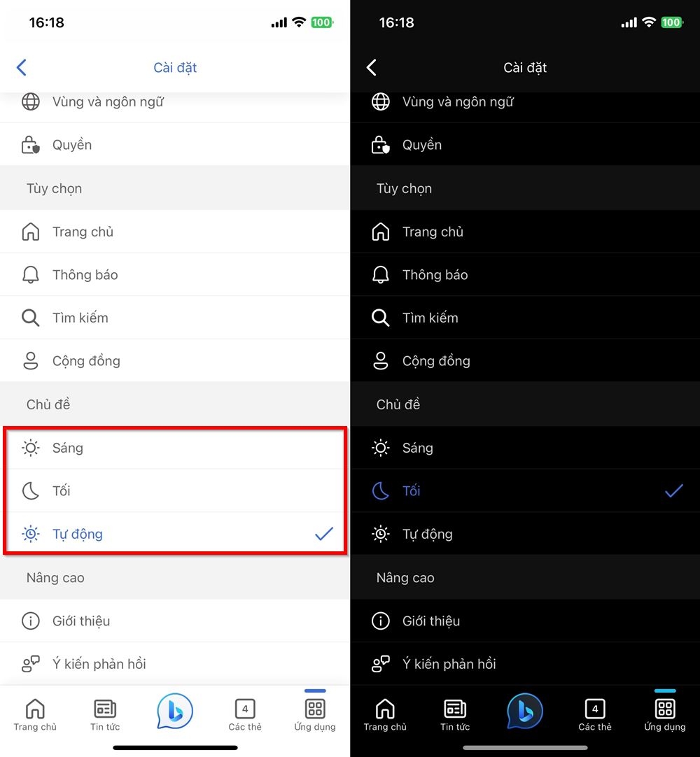700x757 pixels.
Task: Open Các thẻ tabs counter, light bottom bar
Action: [x=245, y=715]
